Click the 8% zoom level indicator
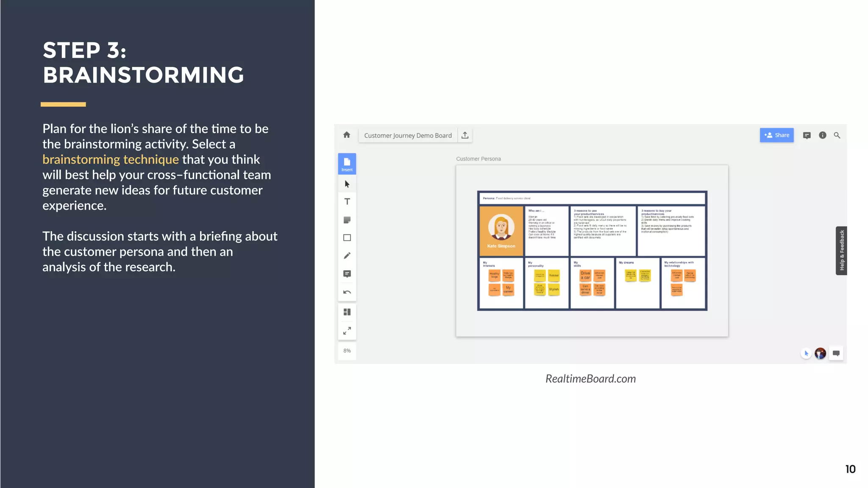 347,351
